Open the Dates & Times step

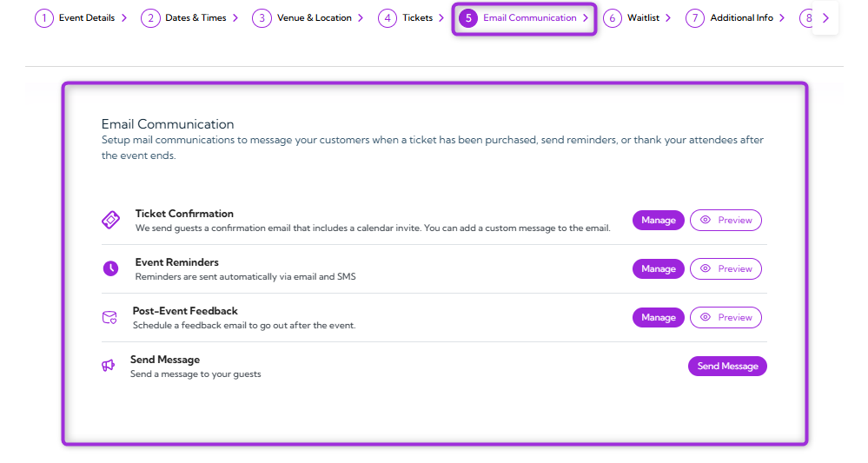coord(195,17)
